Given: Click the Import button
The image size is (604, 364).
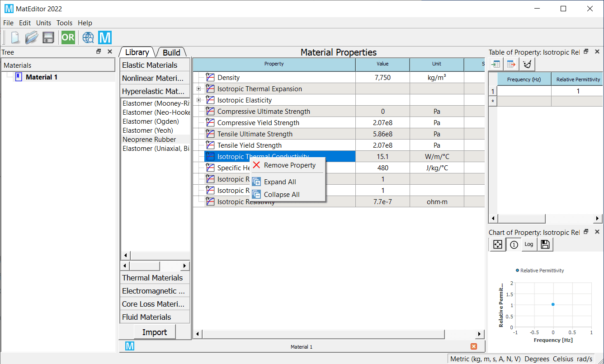Looking at the screenshot, I should [155, 332].
